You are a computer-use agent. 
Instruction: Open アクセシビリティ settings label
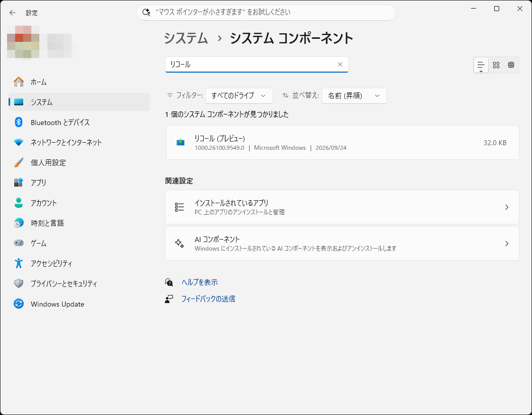click(x=51, y=263)
